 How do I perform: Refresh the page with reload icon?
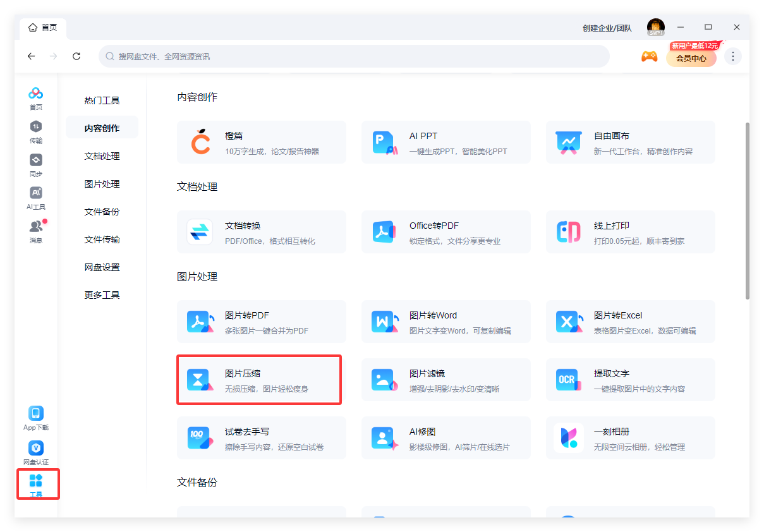76,56
